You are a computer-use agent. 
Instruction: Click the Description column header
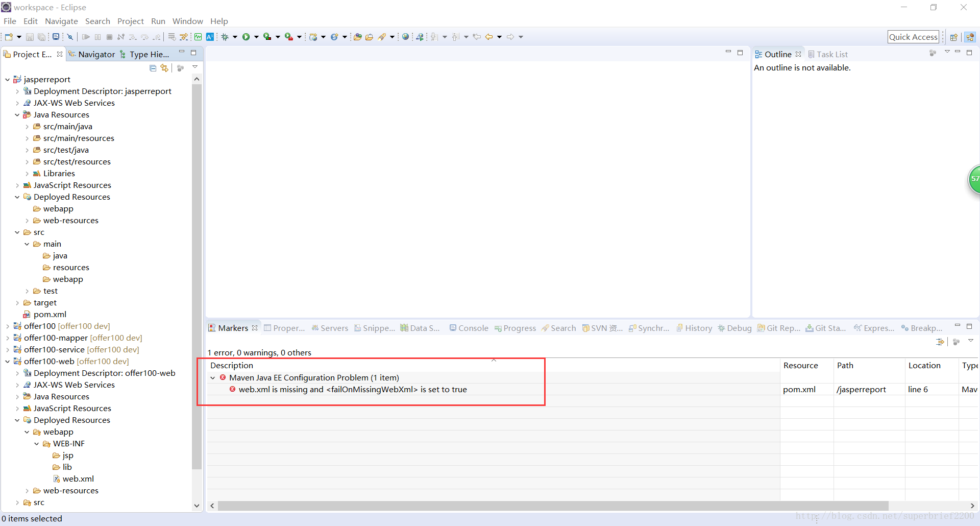(x=232, y=365)
